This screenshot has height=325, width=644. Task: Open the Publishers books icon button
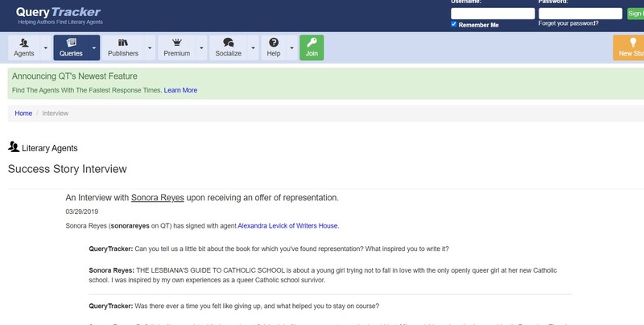point(123,47)
